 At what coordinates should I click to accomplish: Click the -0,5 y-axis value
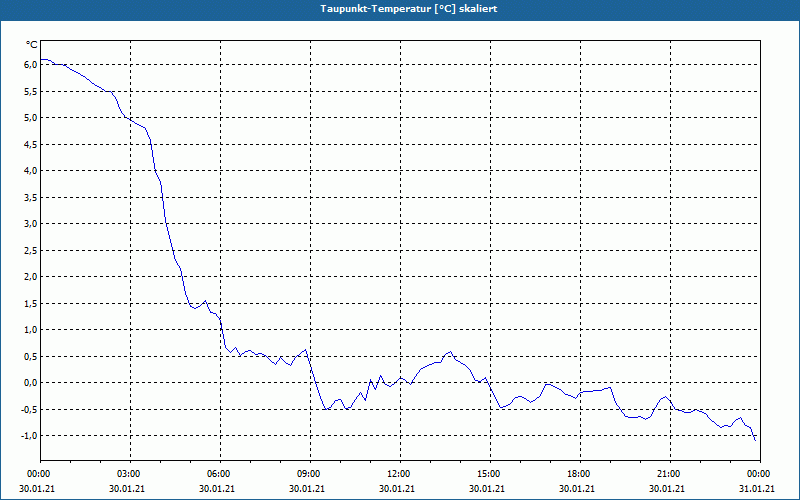coord(29,409)
